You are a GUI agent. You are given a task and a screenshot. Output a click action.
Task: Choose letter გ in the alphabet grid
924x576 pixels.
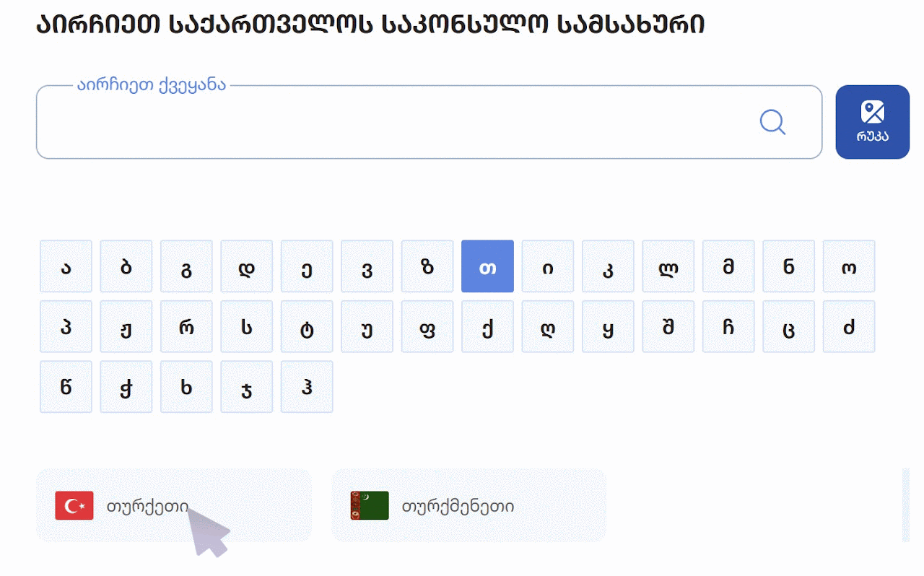(186, 266)
